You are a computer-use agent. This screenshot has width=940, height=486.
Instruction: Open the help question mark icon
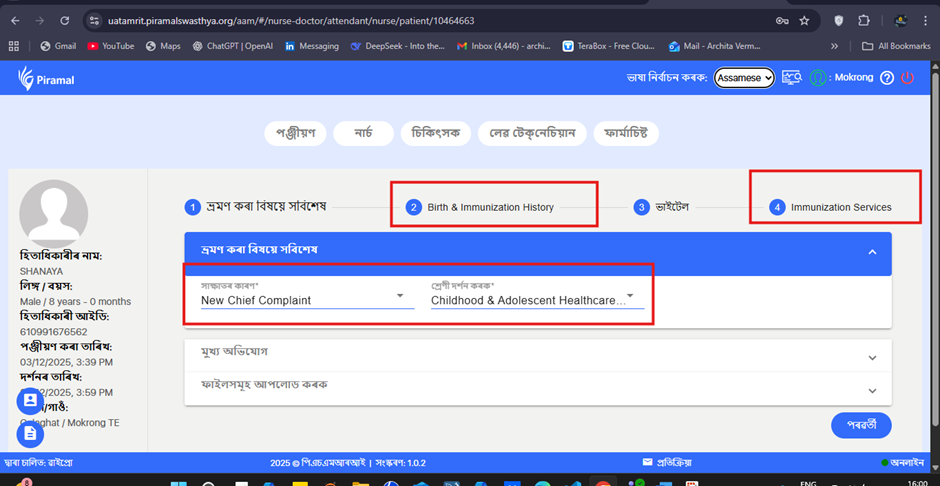pyautogui.click(x=886, y=78)
